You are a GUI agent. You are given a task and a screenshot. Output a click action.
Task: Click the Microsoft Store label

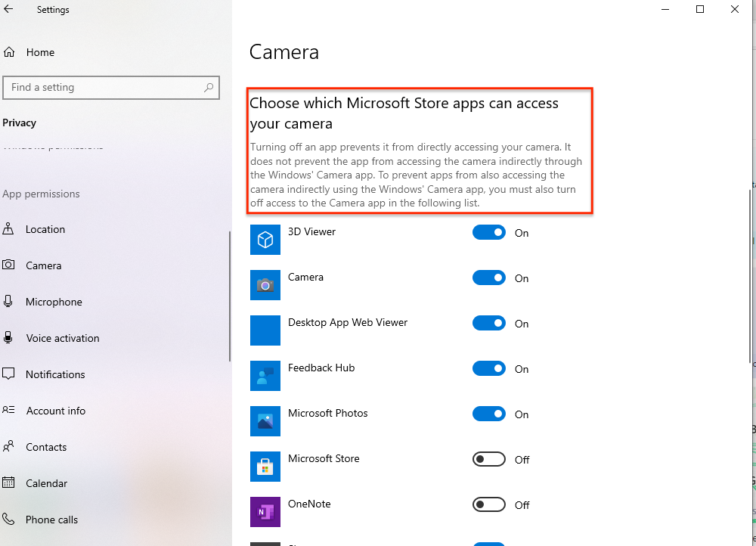click(x=324, y=458)
